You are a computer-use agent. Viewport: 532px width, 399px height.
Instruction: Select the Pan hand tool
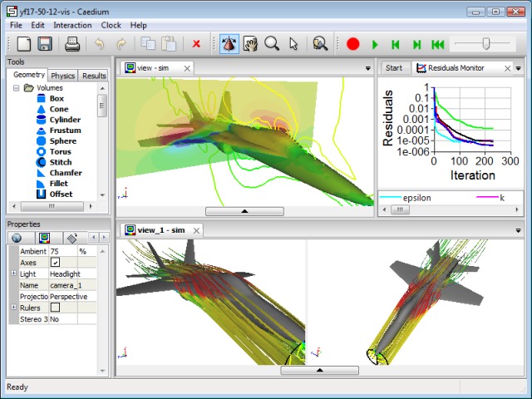coord(250,44)
